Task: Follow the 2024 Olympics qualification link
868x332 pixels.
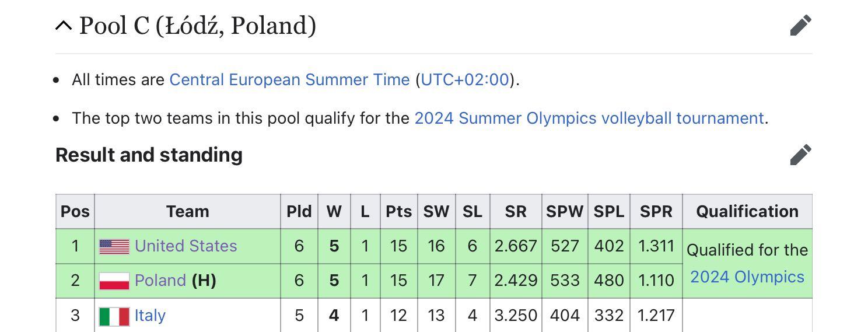Action: (747, 277)
